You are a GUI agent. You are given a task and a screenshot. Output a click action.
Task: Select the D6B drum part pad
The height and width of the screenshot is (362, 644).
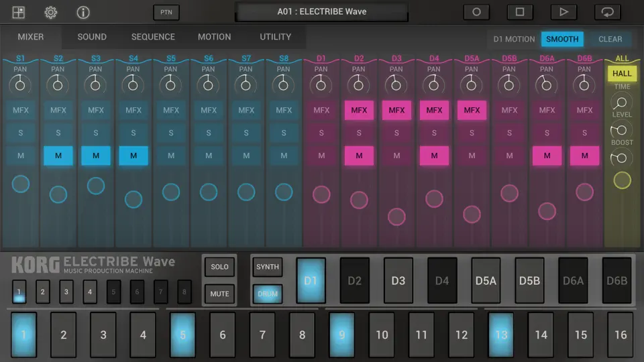click(616, 281)
